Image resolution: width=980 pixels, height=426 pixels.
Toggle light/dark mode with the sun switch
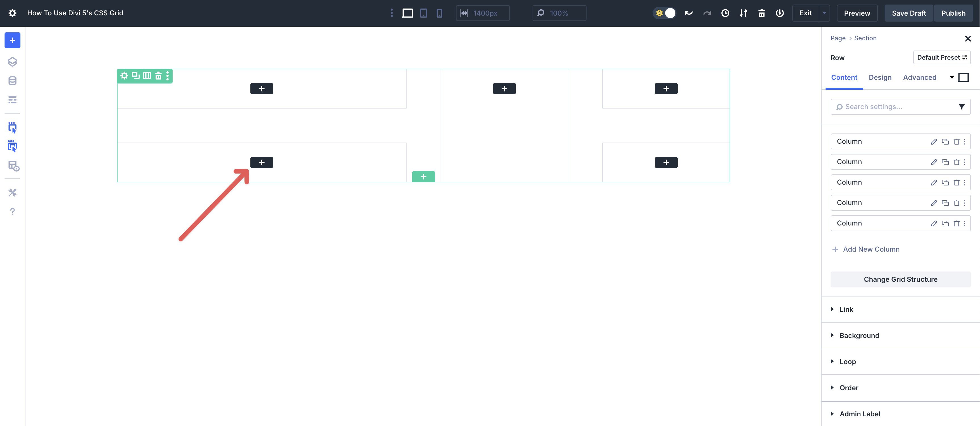click(x=664, y=12)
